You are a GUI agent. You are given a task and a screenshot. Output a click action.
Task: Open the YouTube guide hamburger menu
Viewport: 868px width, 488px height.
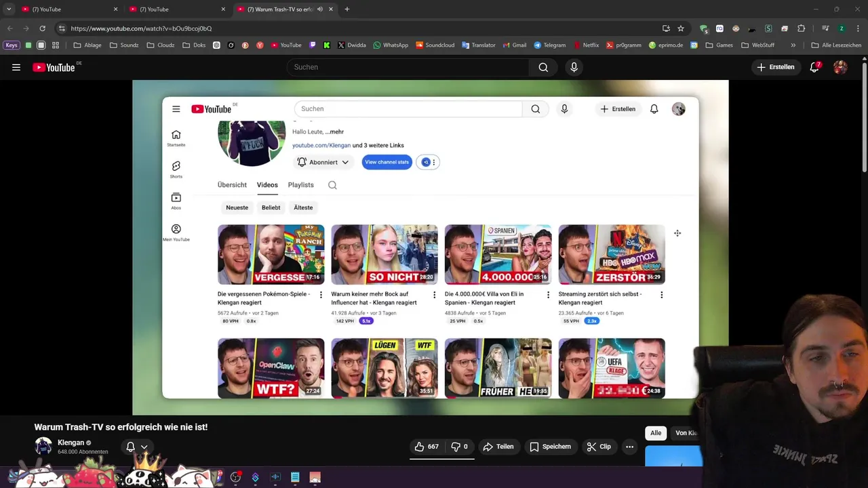click(x=16, y=67)
